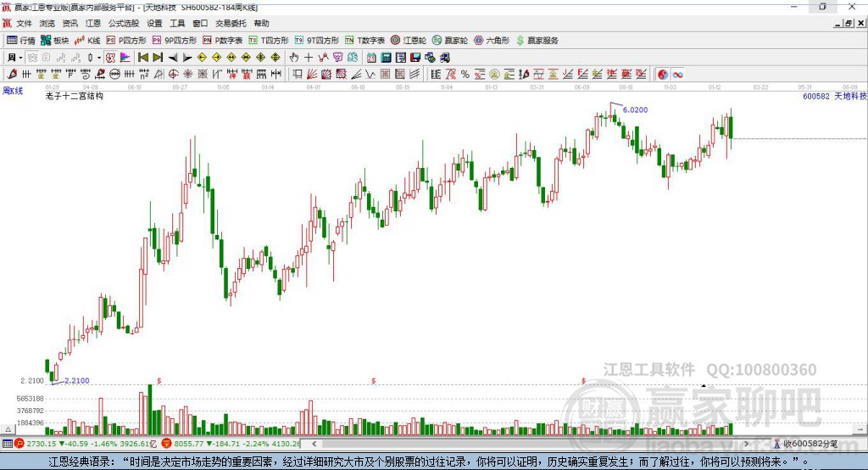Click the 赢家服务 service button
The image size is (868, 470).
537,41
